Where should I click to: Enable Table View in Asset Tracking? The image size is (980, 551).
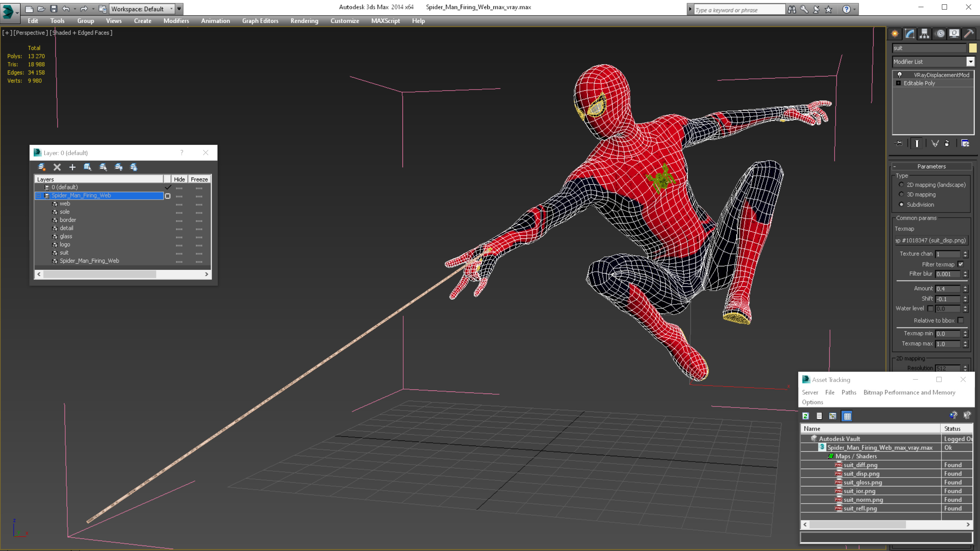click(x=847, y=416)
